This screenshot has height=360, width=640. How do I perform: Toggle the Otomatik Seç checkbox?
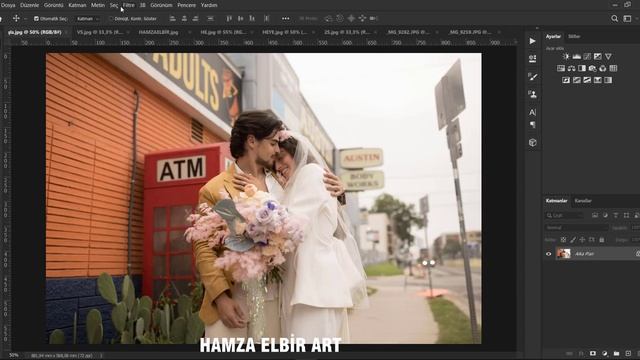click(36, 18)
